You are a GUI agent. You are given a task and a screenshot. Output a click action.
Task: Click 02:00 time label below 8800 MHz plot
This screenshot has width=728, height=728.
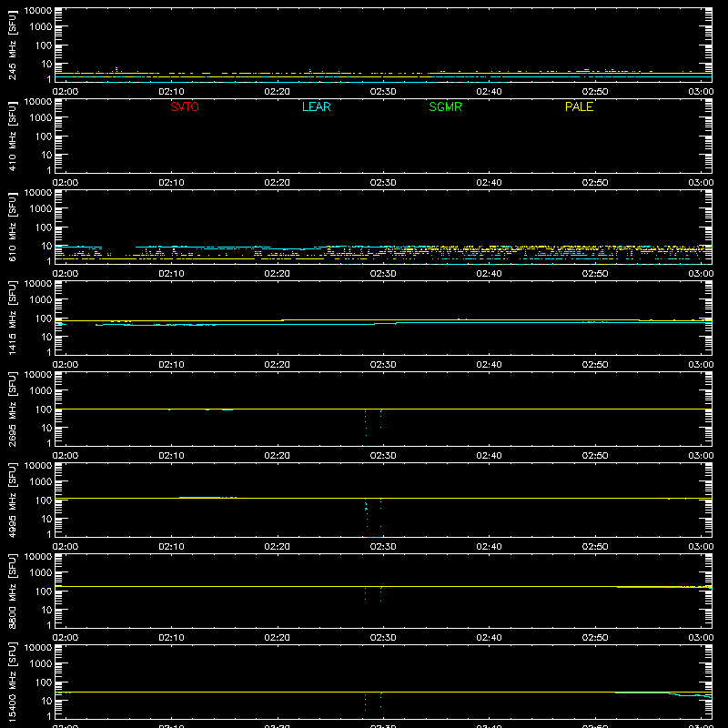click(x=66, y=638)
